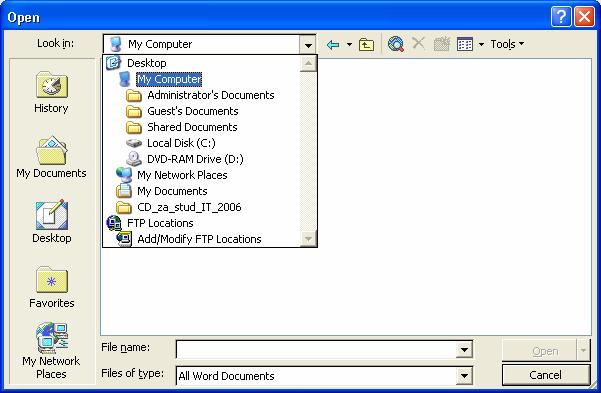The image size is (601, 393).
Task: Click the dropdown list scroll up arrow
Action: pyautogui.click(x=308, y=64)
